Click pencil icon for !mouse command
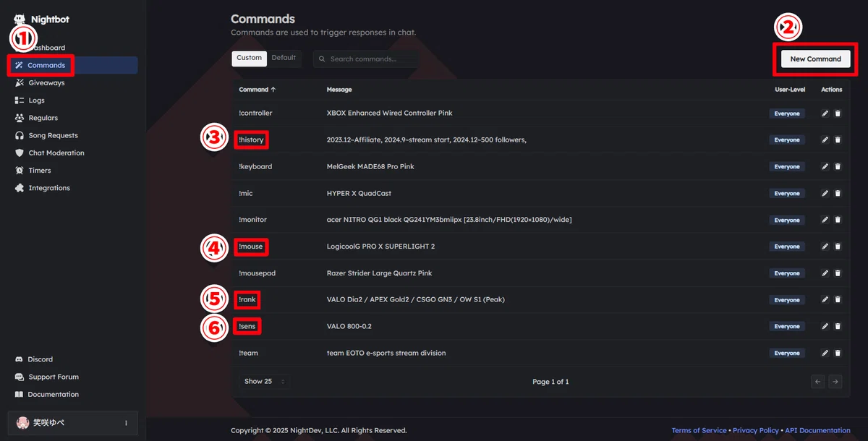 click(825, 247)
